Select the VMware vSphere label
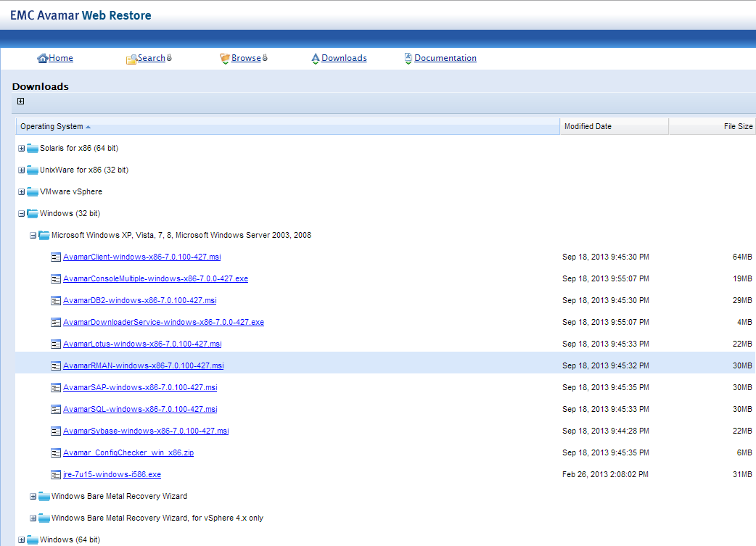The image size is (756, 546). click(x=71, y=191)
